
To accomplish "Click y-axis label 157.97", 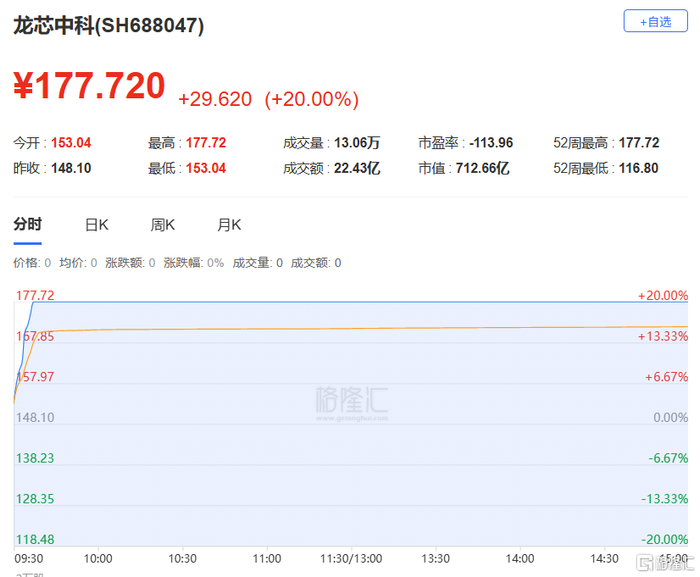I will click(35, 377).
